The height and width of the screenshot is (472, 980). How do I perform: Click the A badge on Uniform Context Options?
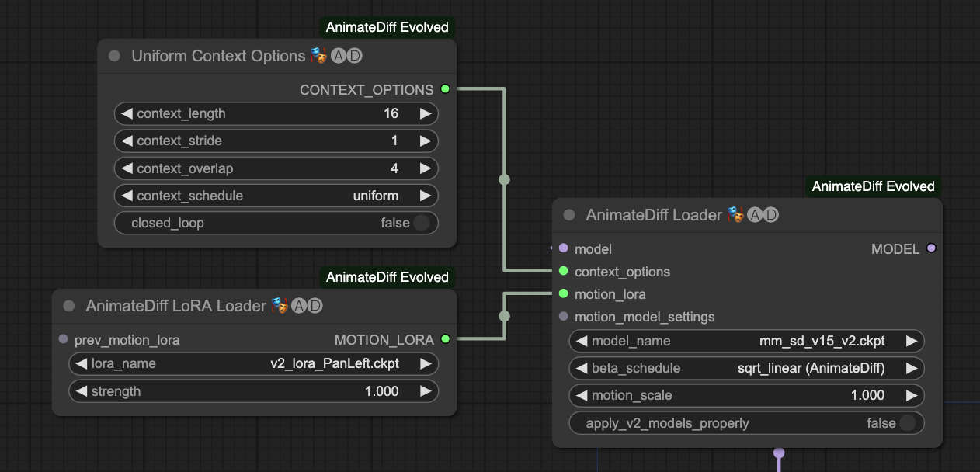(x=338, y=56)
